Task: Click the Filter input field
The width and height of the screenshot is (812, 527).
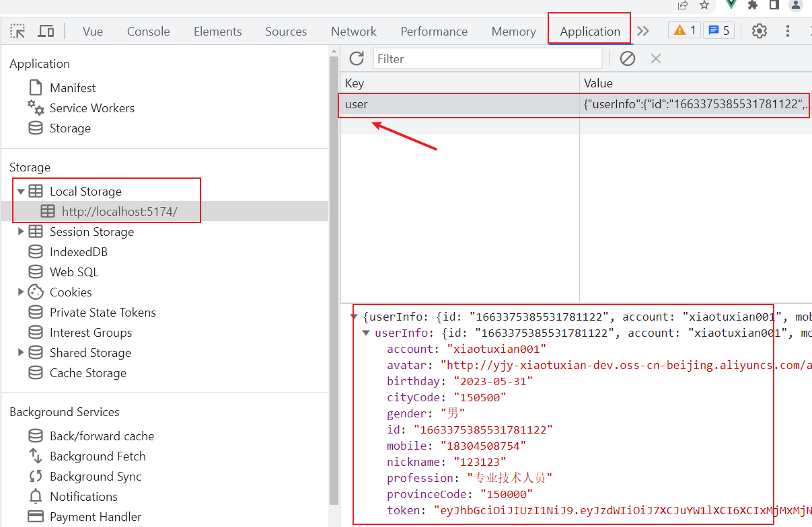Action: click(x=488, y=58)
